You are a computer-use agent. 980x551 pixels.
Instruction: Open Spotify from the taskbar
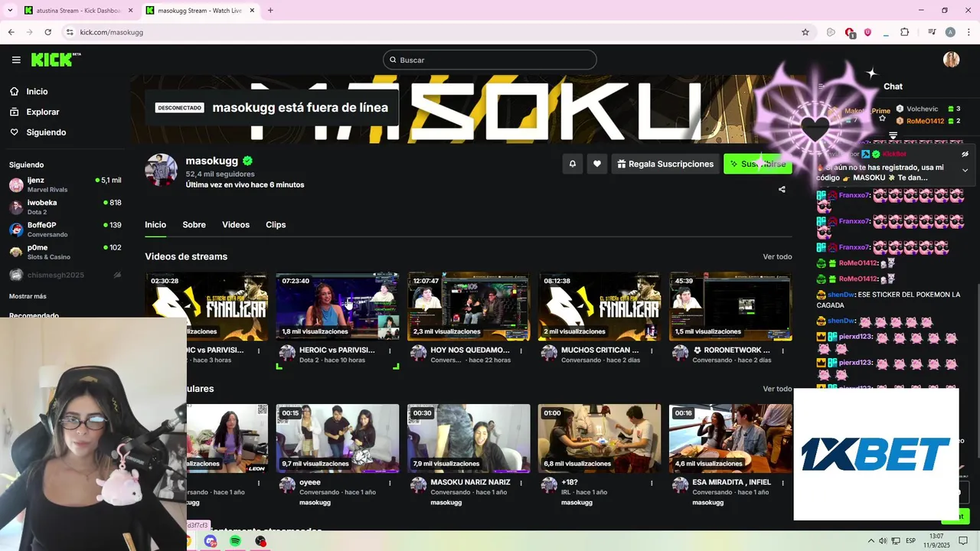235,541
